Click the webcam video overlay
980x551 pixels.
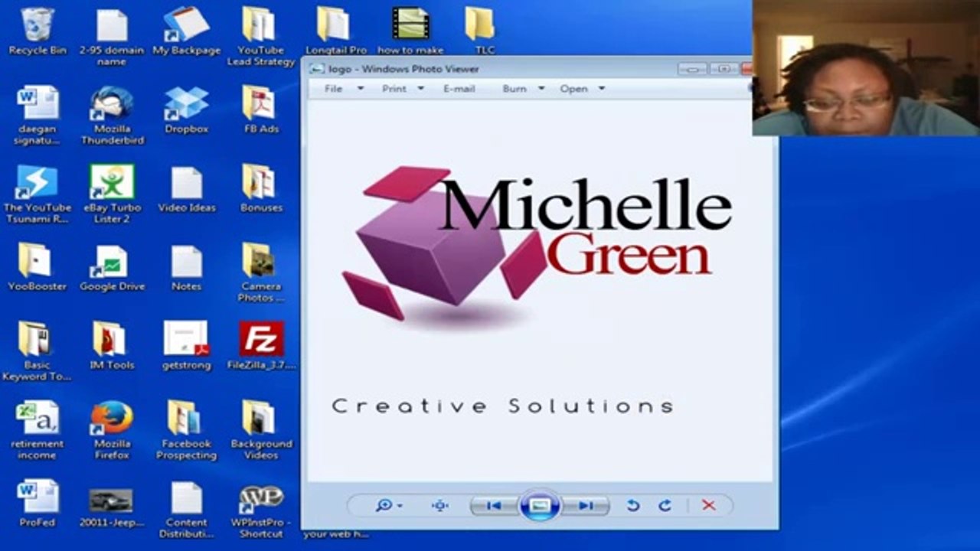tap(866, 68)
